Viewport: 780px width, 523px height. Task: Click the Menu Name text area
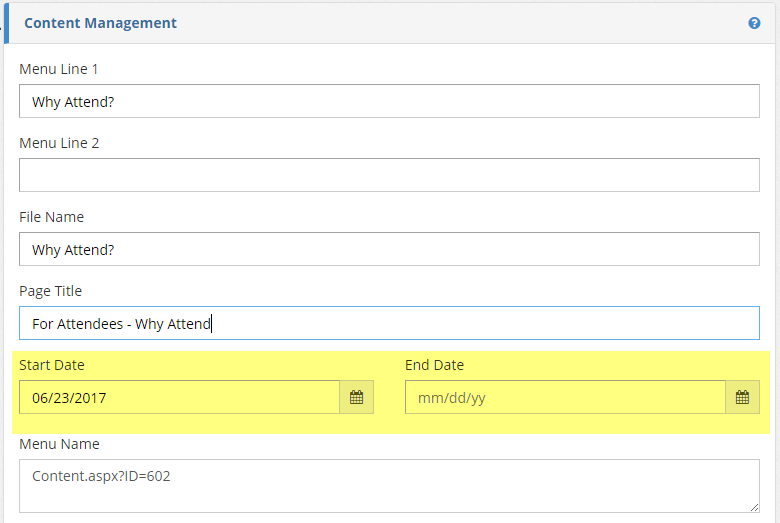[x=389, y=485]
